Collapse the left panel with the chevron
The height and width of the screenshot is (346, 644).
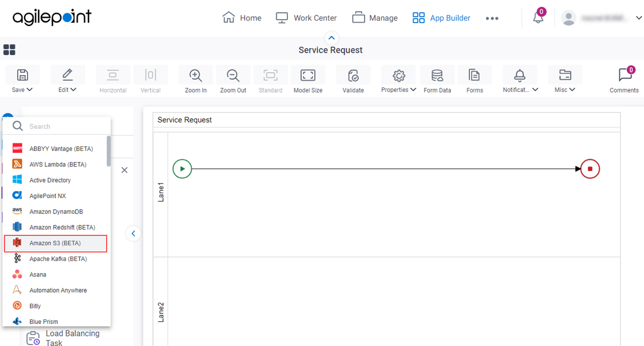point(133,233)
